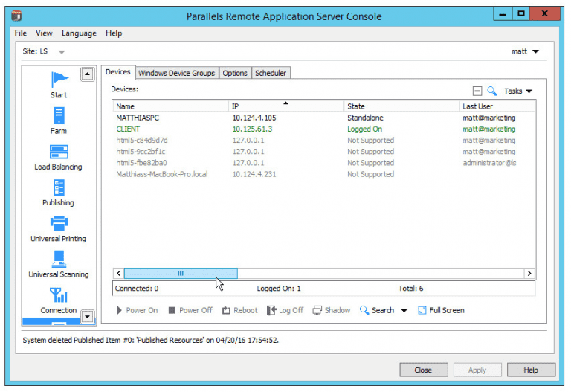Click the Power On icon
Viewport: 571px width, 392px height.
[119, 310]
